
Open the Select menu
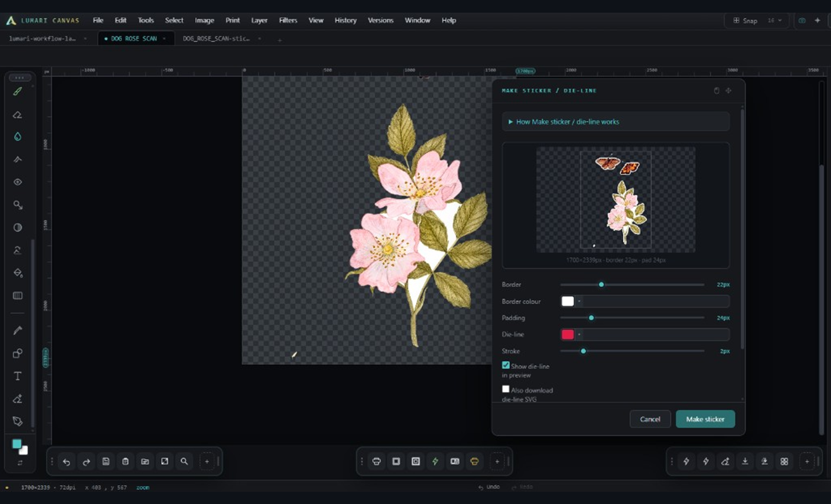tap(174, 20)
